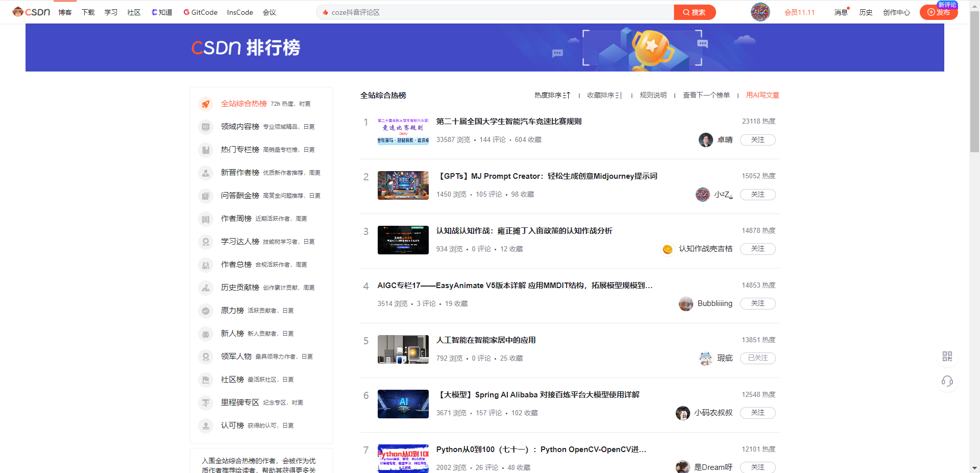
Task: Sort list by 收藏排序
Action: pos(604,95)
